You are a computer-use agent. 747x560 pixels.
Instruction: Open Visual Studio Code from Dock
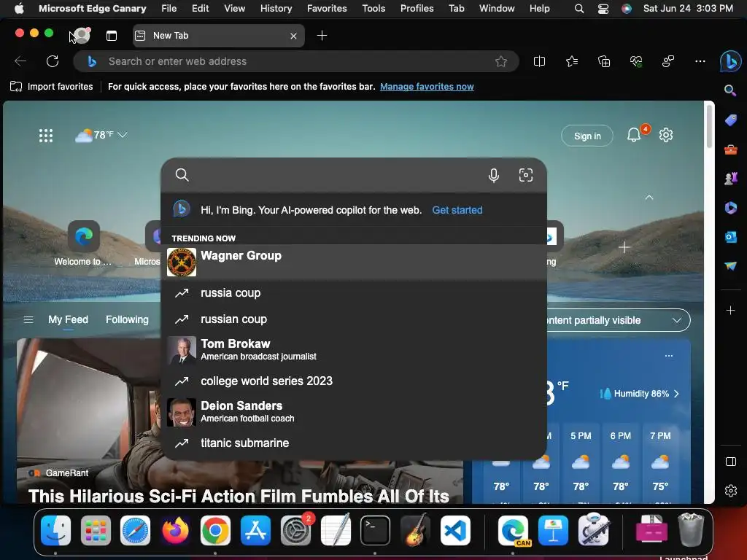tap(455, 531)
